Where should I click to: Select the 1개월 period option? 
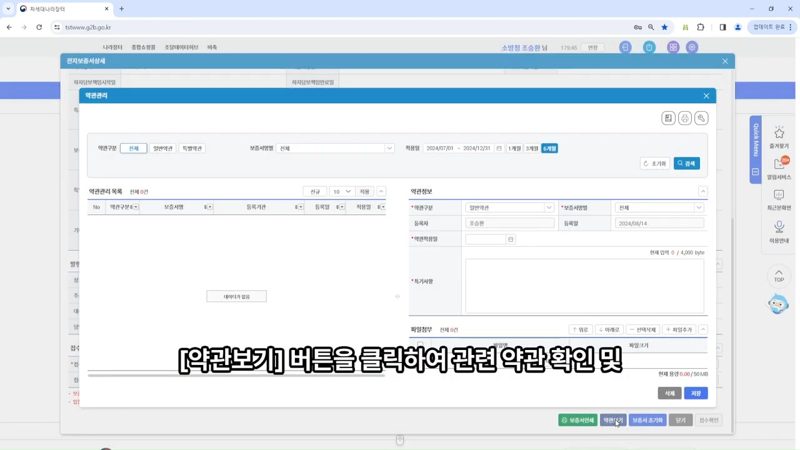point(514,148)
